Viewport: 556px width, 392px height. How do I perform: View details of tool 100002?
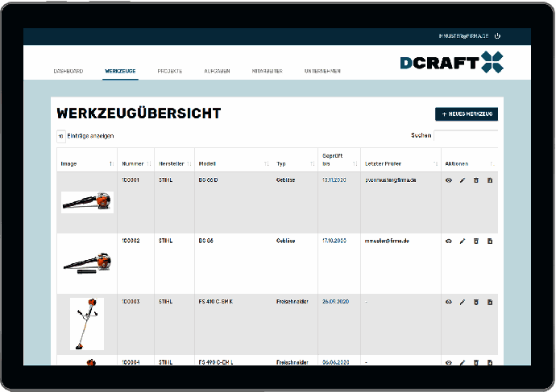coord(449,241)
